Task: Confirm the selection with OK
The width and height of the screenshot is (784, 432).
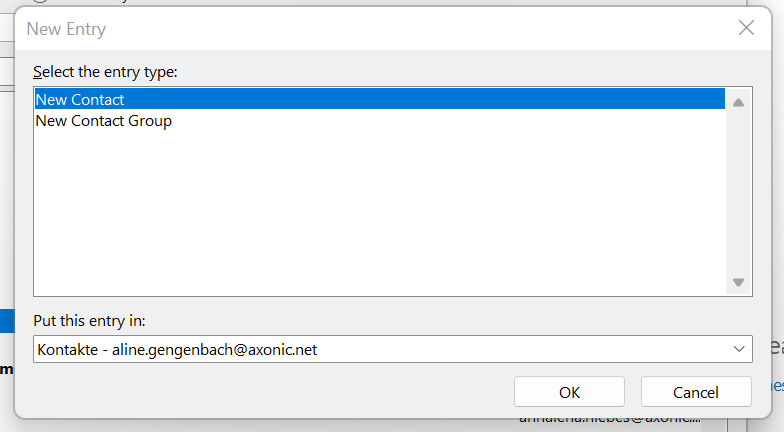Action: (569, 392)
